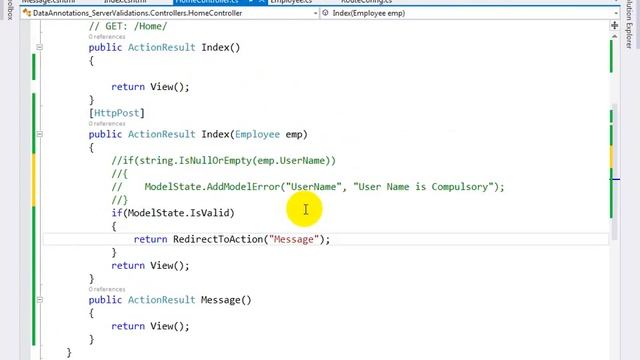Click the method icon beside Index(Employee emp)

[325, 13]
